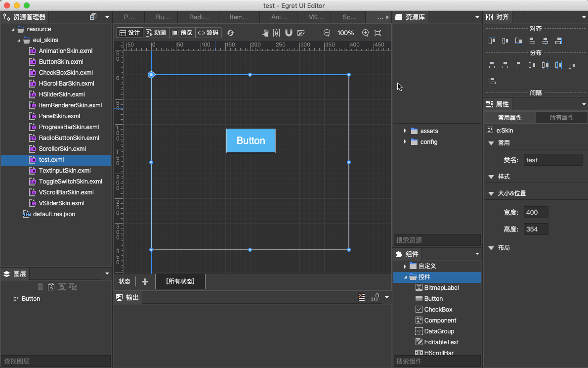
Task: Toggle the canvas lock icon in the toolbar
Action: [x=276, y=33]
